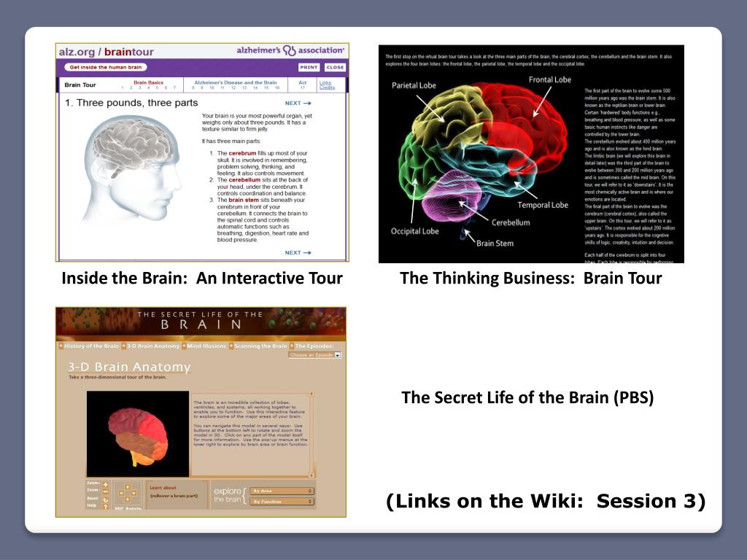Click scroll-down arrow of the PBS description panel
This screenshot has height=560, width=747.
click(x=311, y=475)
